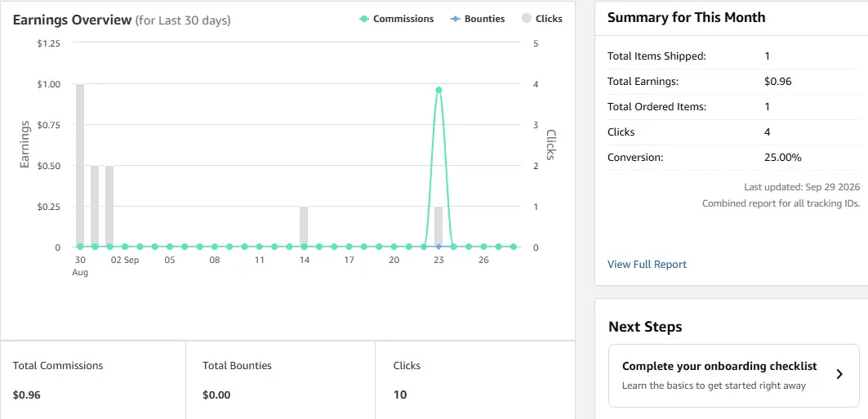Click the Total Ordered Items label
The height and width of the screenshot is (419, 868).
click(657, 107)
